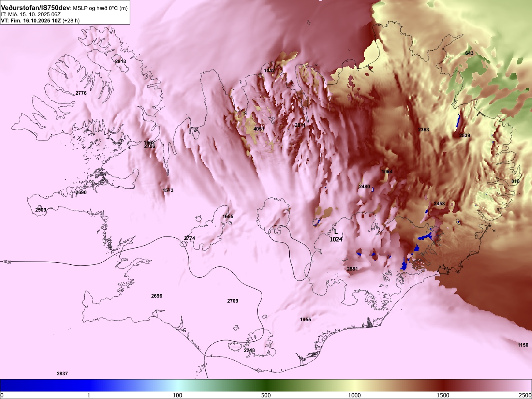
Task: Click the 2500 tick on the color scale
Action: tap(525, 395)
